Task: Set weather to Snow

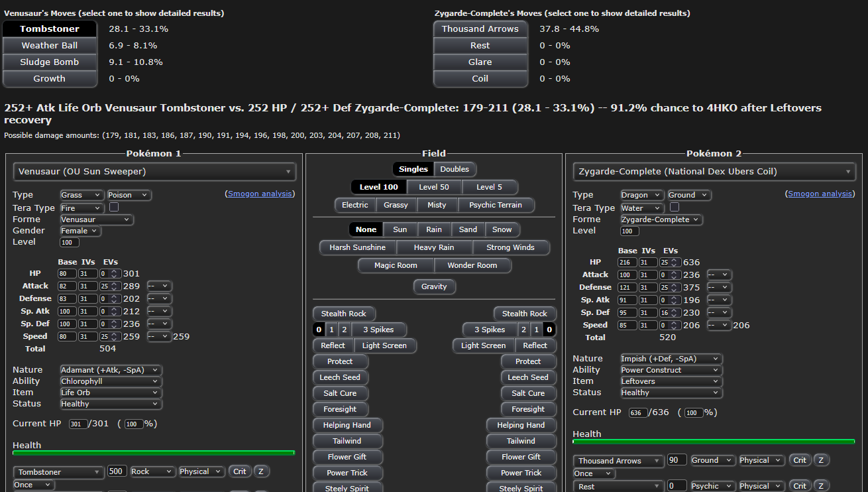Action: [x=502, y=229]
